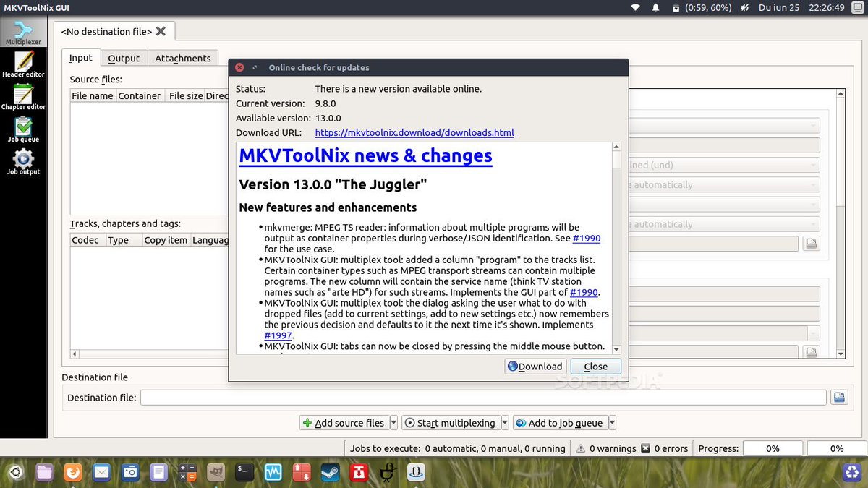Open the purple Files folder on the dock

[x=44, y=473]
